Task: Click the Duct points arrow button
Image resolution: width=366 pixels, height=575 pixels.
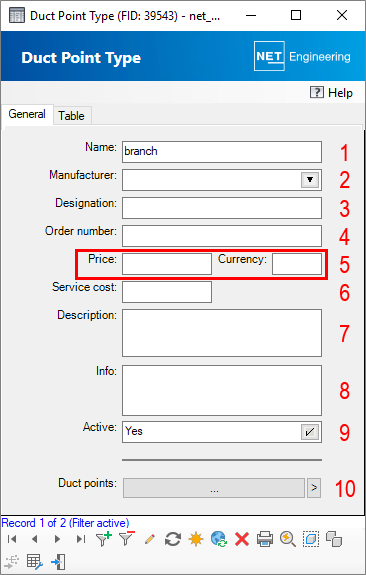Action: click(x=314, y=488)
